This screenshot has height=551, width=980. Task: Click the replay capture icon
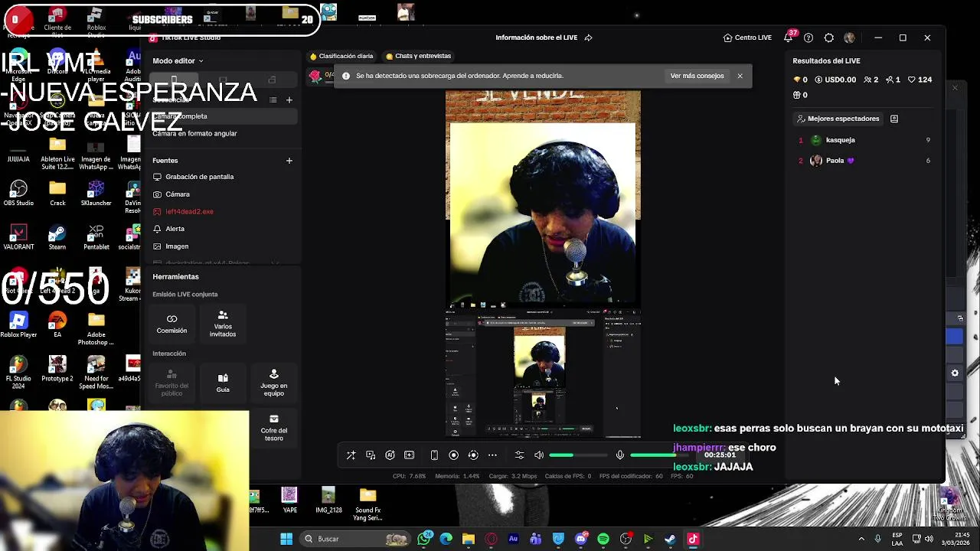pyautogui.click(x=473, y=455)
